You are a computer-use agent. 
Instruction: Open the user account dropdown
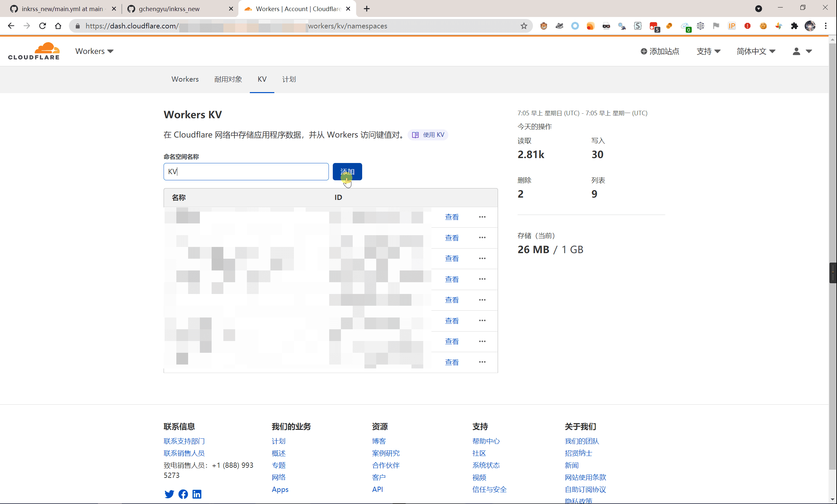coord(802,51)
